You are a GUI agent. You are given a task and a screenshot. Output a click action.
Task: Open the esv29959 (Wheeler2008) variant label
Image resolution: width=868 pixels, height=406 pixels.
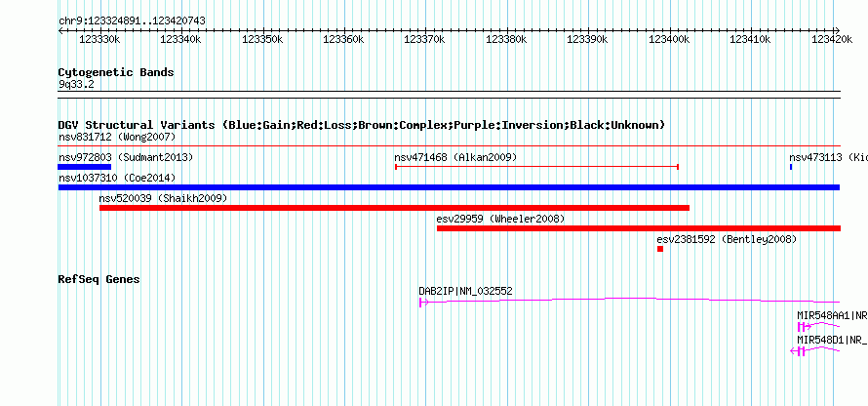pos(500,219)
